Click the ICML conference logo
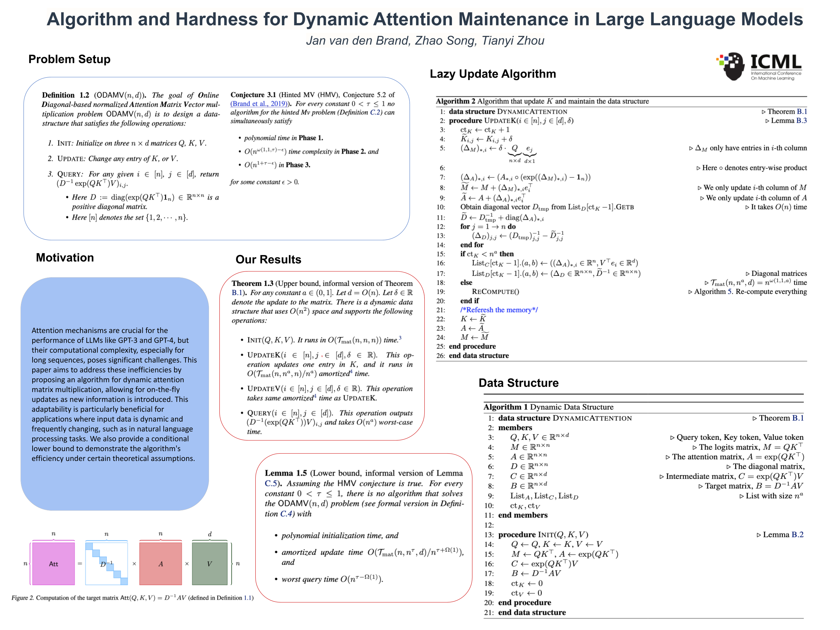The image size is (840, 630). point(758,67)
